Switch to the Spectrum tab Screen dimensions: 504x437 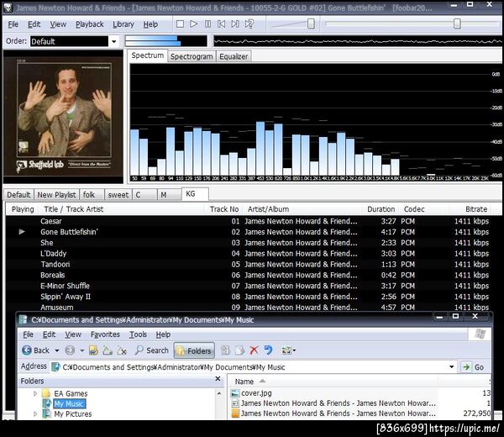click(148, 55)
